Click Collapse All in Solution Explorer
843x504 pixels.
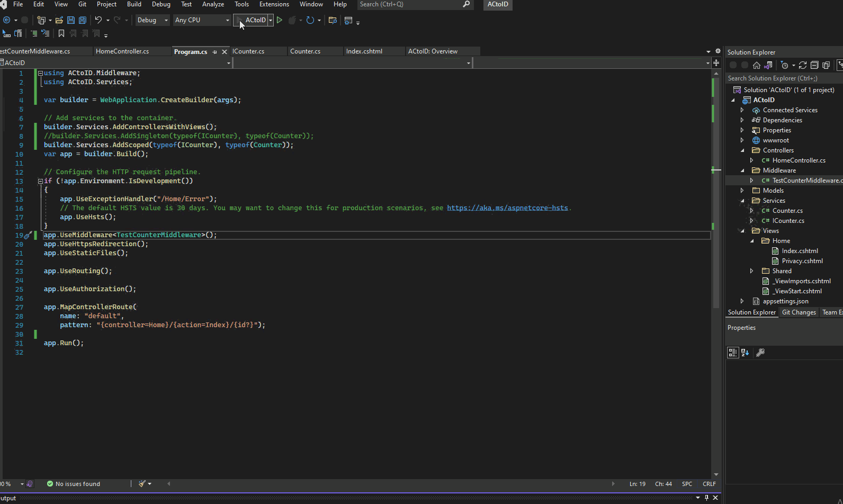pos(814,65)
